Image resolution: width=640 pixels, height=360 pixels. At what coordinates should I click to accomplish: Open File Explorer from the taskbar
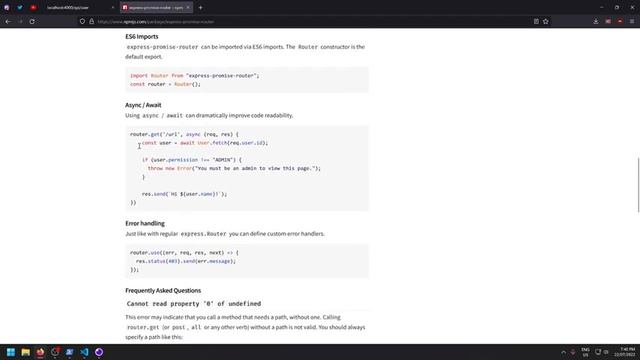25,352
